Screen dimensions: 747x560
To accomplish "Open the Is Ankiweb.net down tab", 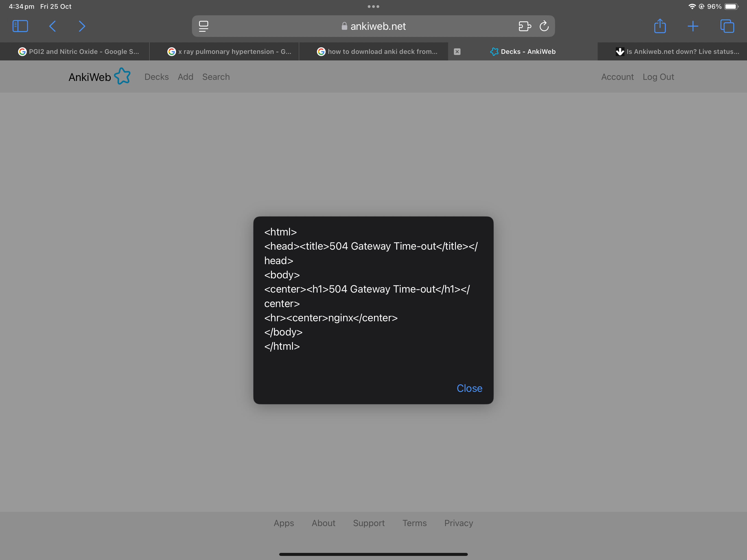I will (x=677, y=52).
